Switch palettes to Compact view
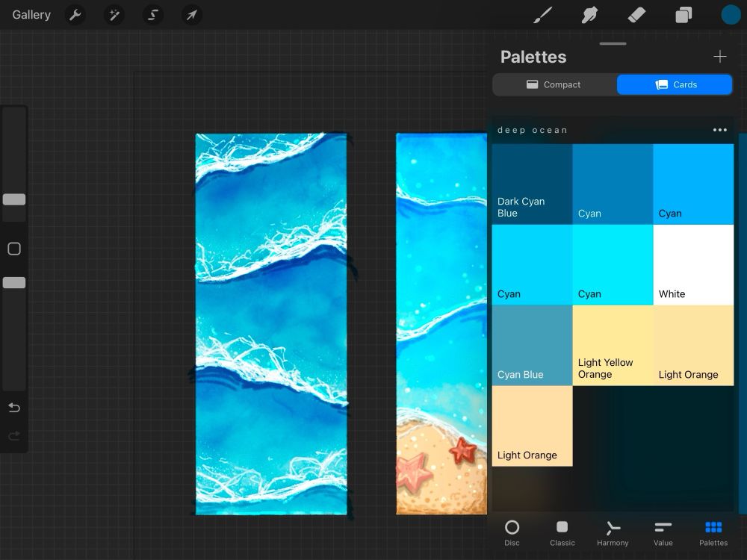This screenshot has height=560, width=747. point(554,84)
